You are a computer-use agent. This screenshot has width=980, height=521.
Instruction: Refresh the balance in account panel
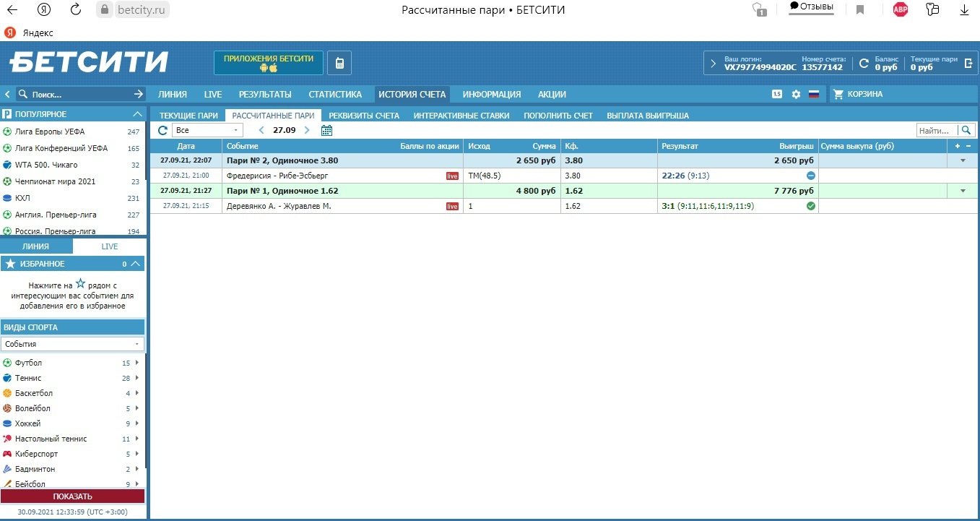pos(864,63)
